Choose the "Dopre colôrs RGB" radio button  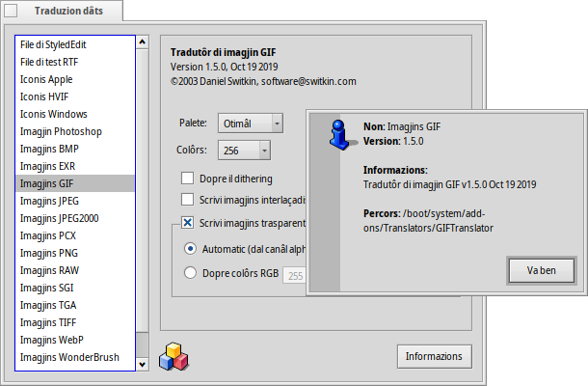tap(190, 274)
